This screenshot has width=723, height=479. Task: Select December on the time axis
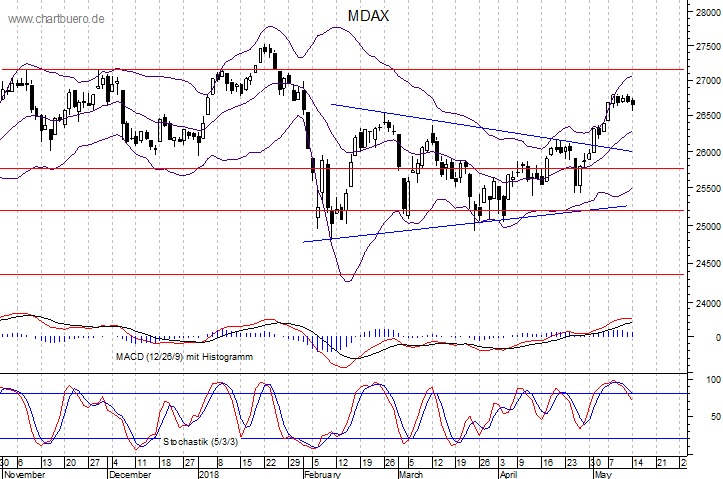pyautogui.click(x=130, y=473)
